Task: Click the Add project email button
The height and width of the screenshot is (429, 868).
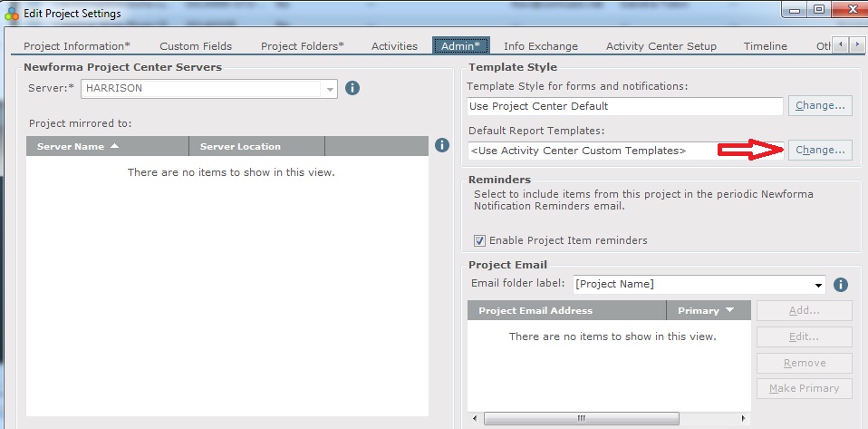Action: pos(805,310)
